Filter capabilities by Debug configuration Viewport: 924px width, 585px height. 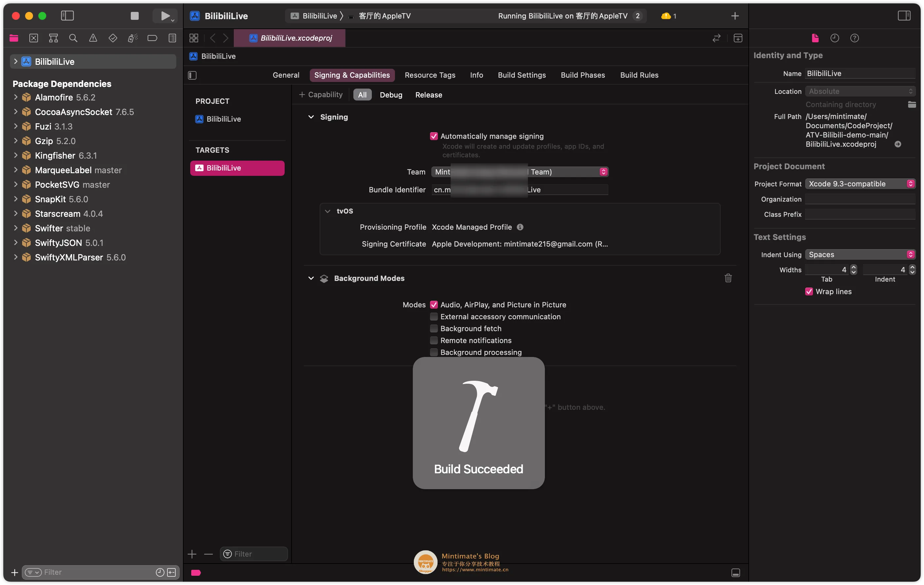[391, 95]
